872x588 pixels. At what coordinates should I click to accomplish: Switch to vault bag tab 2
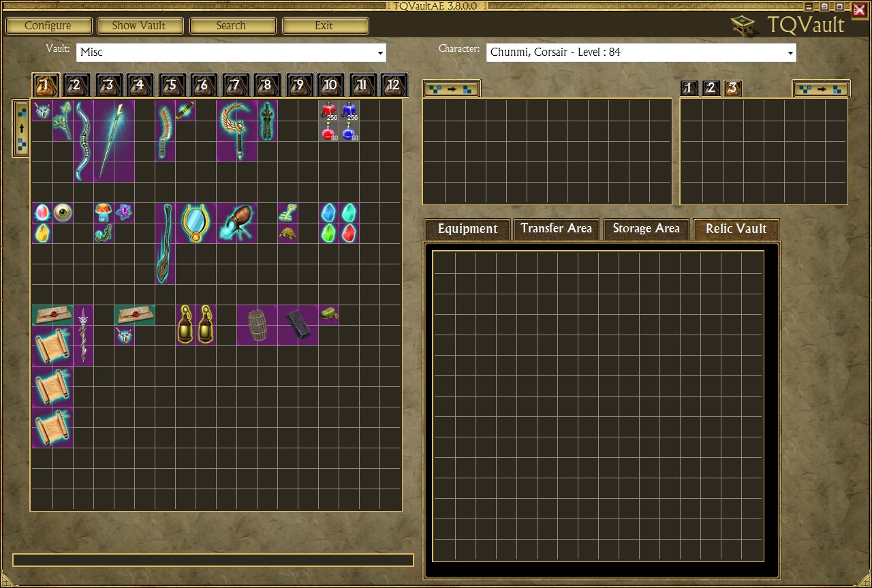(76, 85)
